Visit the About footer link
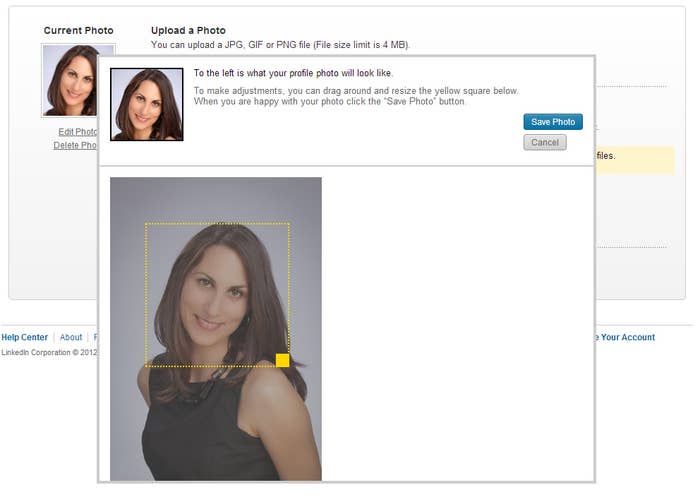 coord(71,337)
